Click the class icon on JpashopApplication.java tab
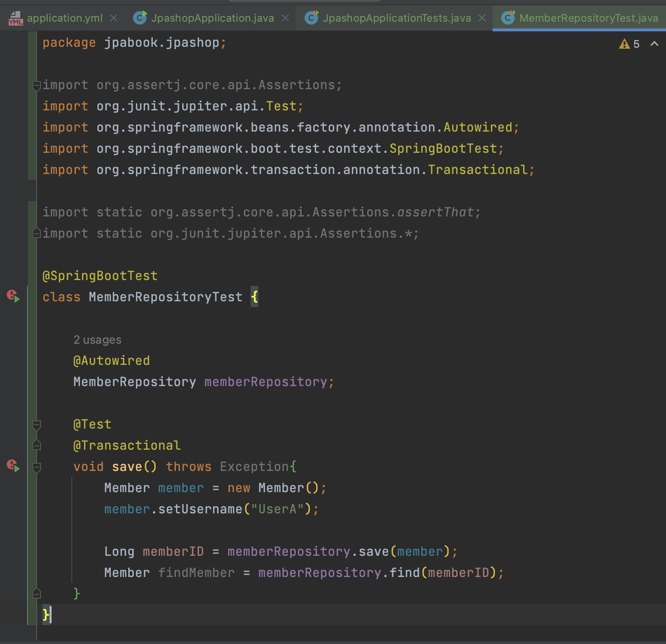The image size is (666, 644). pos(140,18)
